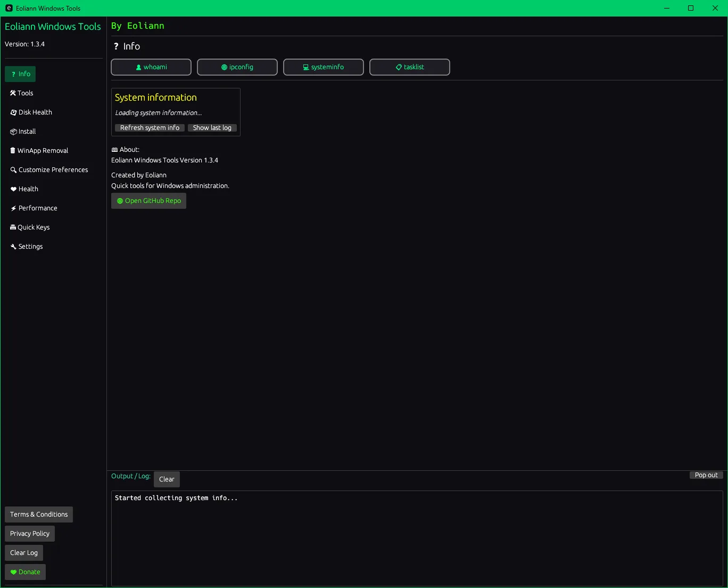
Task: Click the Donate button
Action: click(x=25, y=572)
